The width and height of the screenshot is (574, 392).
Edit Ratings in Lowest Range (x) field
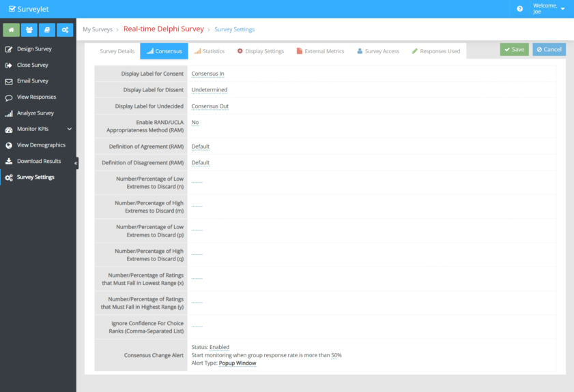click(197, 279)
